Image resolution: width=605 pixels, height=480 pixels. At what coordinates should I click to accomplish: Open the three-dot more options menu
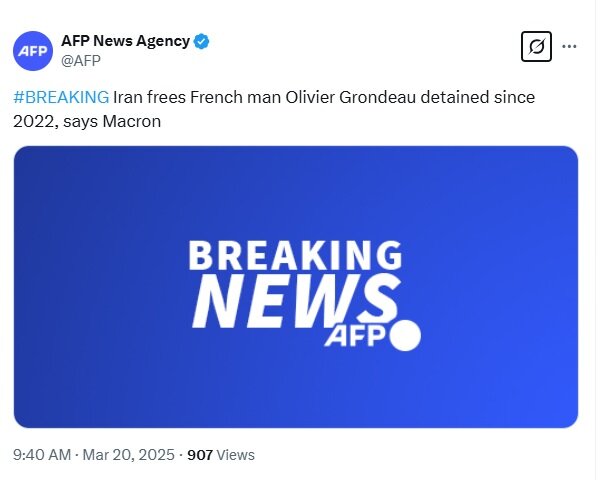569,46
